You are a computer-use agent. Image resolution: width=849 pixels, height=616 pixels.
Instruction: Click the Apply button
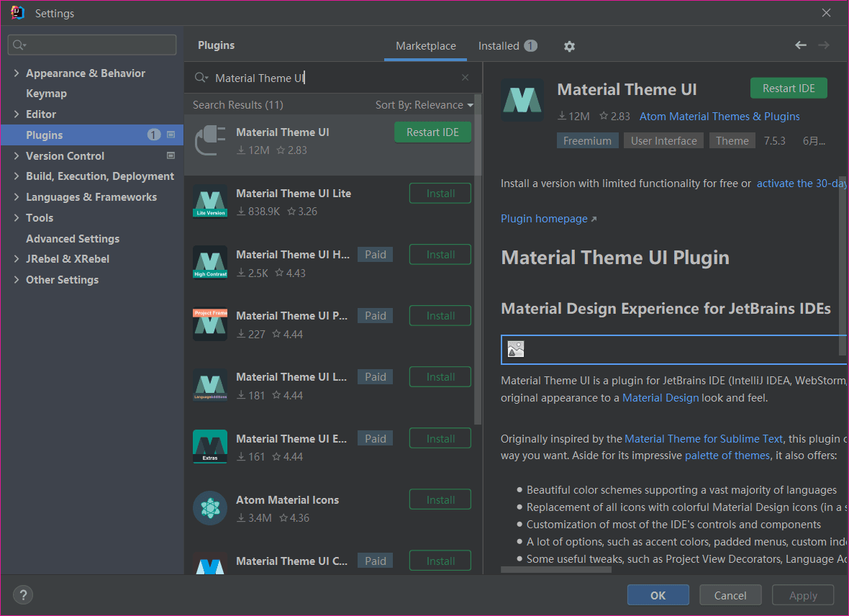(x=803, y=595)
